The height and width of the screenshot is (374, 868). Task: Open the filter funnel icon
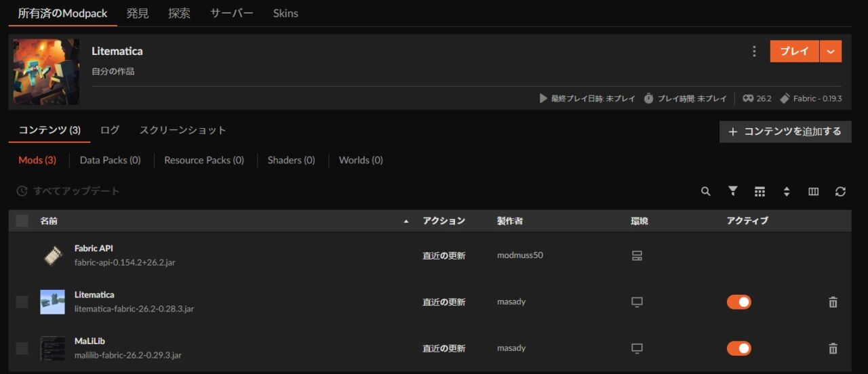click(733, 191)
